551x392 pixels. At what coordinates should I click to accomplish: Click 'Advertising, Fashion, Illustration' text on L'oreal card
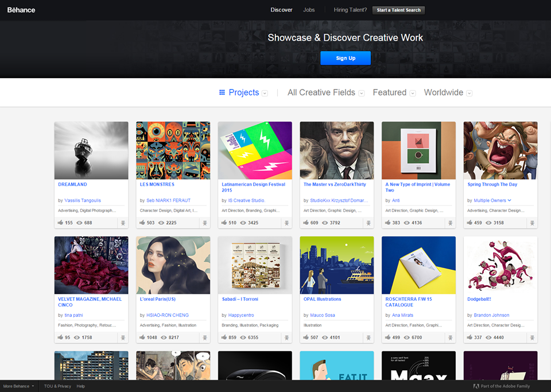(x=168, y=325)
